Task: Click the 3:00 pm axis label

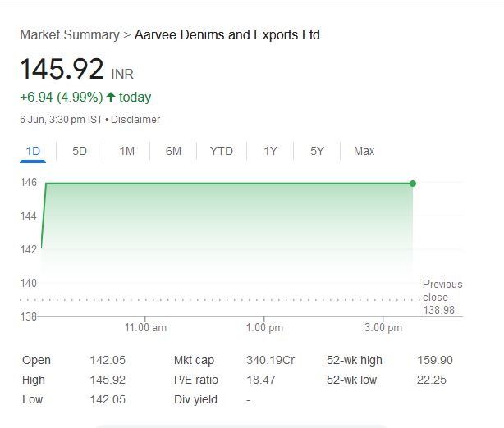Action: tap(383, 328)
